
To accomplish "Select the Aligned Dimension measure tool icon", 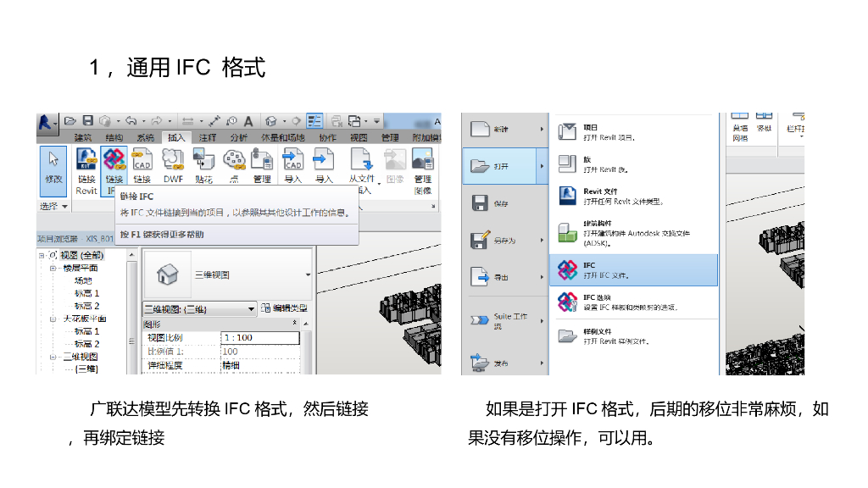I will coord(214,120).
